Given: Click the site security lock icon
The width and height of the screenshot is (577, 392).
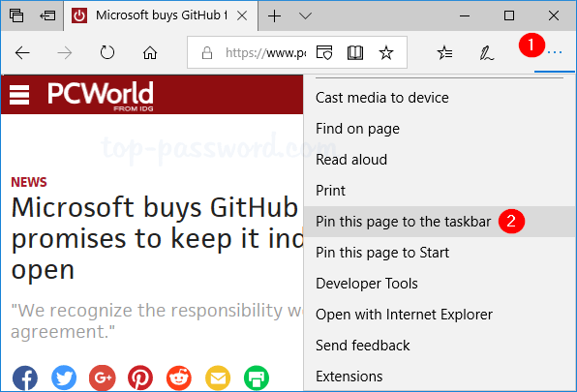Looking at the screenshot, I should point(207,53).
